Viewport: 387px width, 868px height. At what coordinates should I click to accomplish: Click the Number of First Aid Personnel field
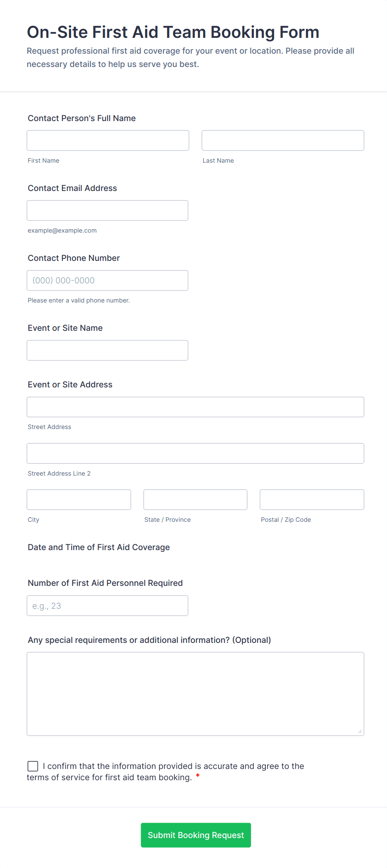point(107,605)
